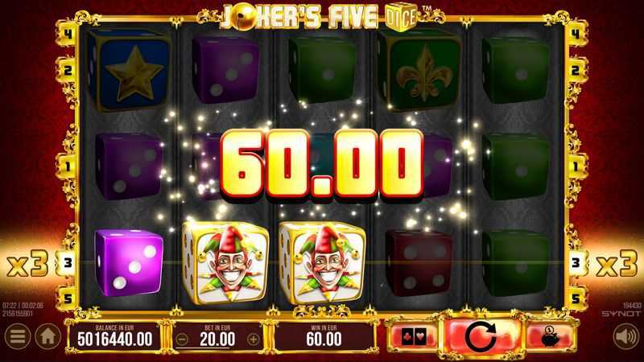Viewport: 644px width, 362px height.
Task: Spin the reels with red button
Action: 480,336
